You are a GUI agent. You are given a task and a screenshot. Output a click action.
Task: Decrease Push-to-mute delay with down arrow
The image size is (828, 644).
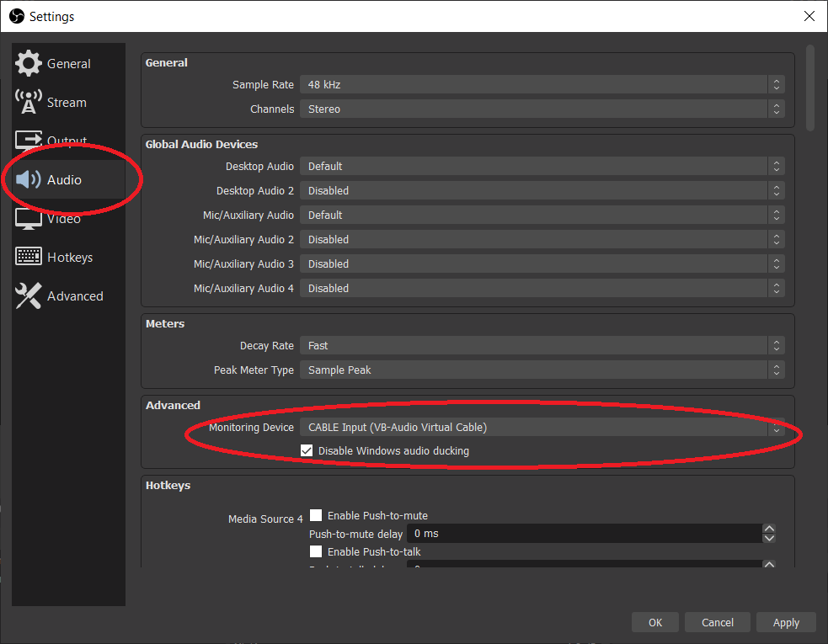pos(769,539)
